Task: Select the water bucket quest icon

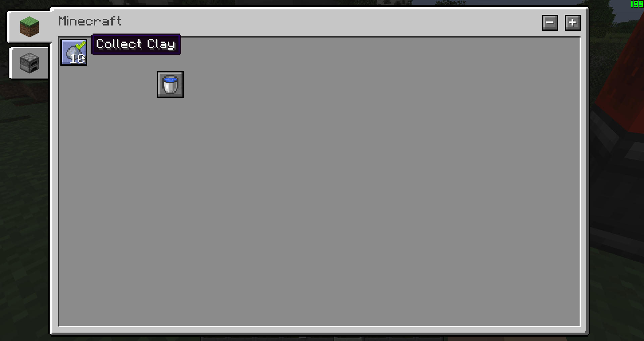Action: pos(170,84)
